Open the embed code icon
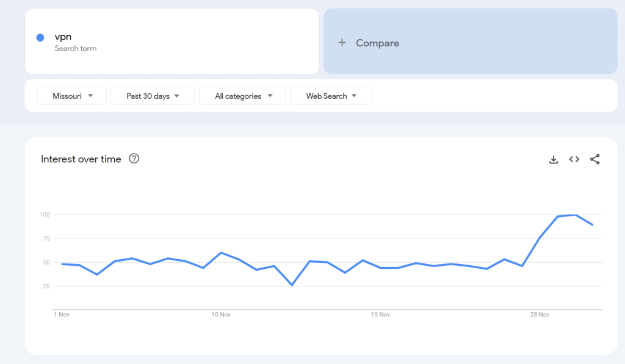 tap(574, 160)
